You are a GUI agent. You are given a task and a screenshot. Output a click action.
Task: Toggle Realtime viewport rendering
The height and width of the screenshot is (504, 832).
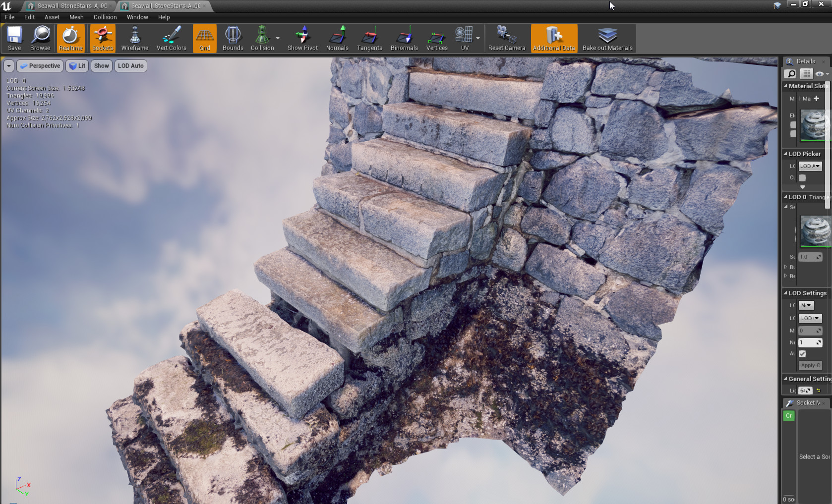70,38
